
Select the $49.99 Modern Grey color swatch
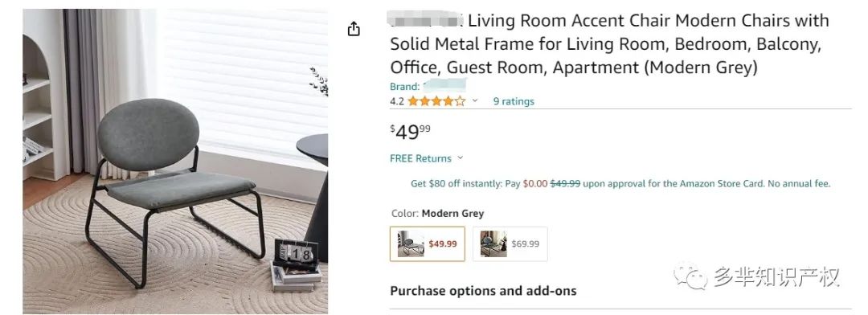pyautogui.click(x=428, y=243)
